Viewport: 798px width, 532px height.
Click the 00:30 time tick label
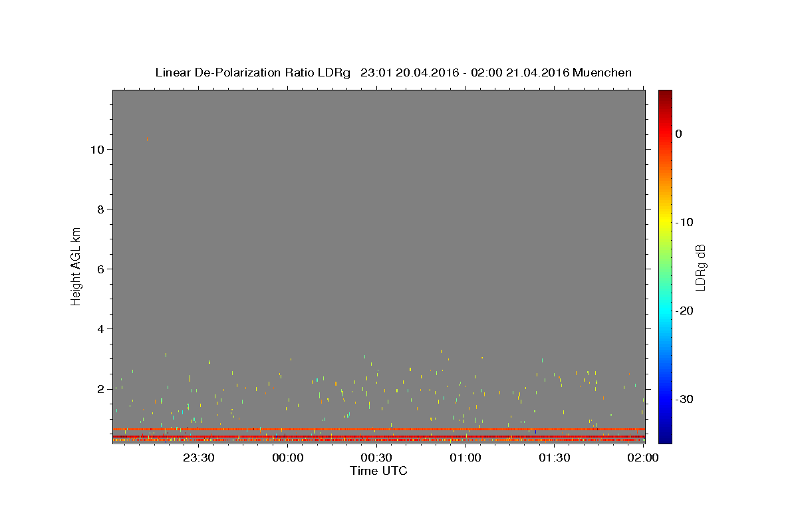[376, 458]
